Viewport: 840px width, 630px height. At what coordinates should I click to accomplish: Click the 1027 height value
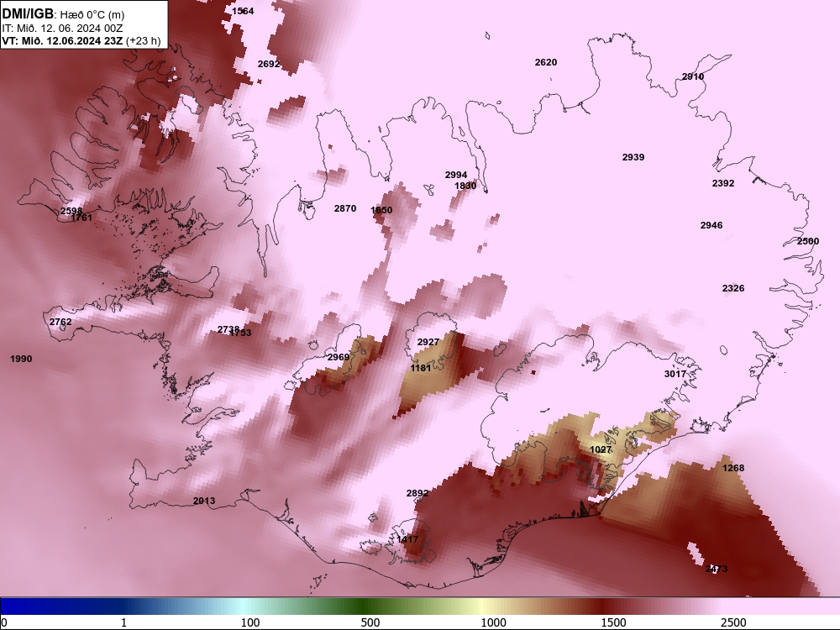coord(601,449)
